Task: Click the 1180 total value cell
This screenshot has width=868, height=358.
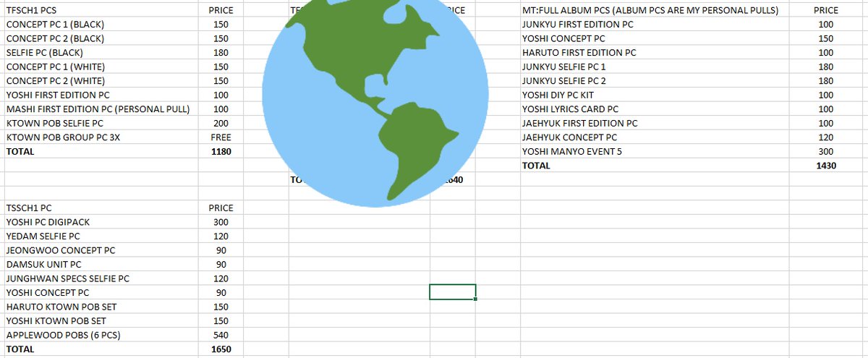Action: [x=220, y=152]
